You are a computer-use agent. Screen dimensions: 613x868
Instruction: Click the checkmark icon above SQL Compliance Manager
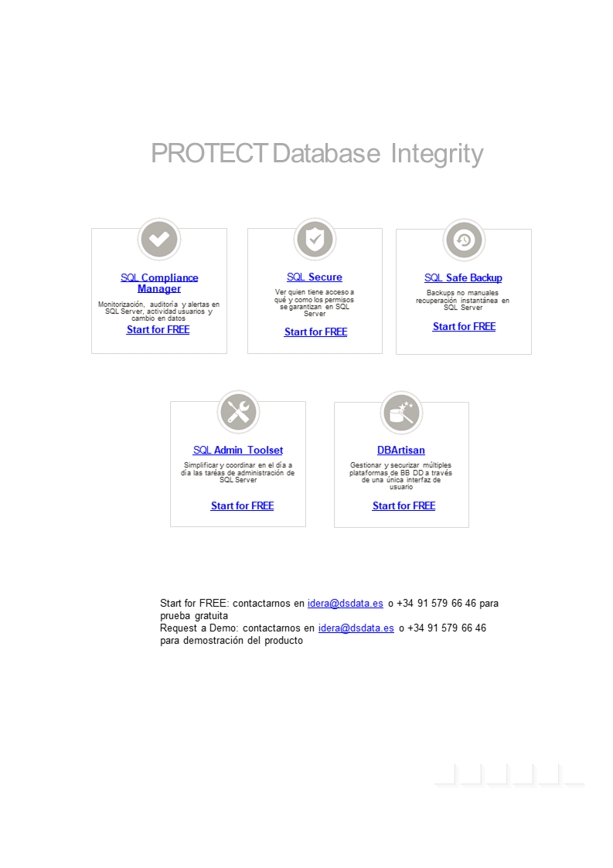click(159, 240)
